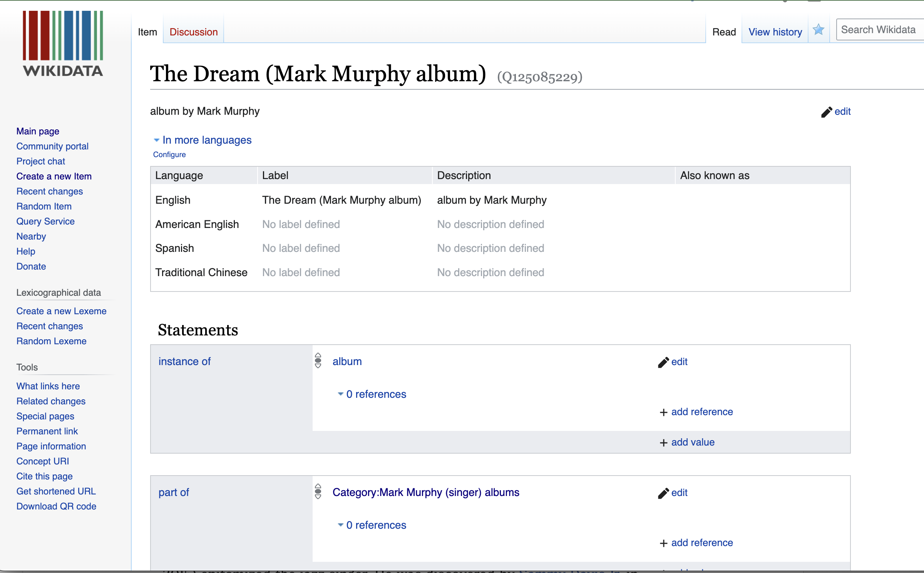The width and height of the screenshot is (924, 573).
Task: Get the Permanent link
Action: point(47,431)
